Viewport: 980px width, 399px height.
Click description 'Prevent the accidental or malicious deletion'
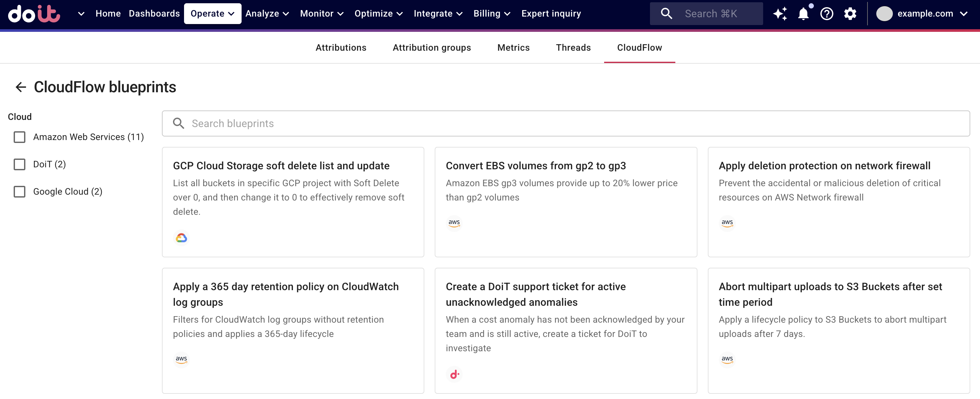click(829, 190)
